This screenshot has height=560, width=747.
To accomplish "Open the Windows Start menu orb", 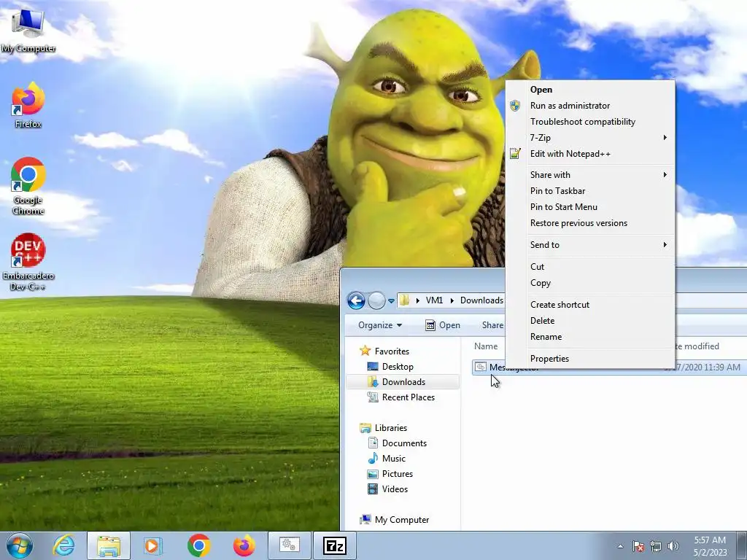I will click(x=19, y=545).
